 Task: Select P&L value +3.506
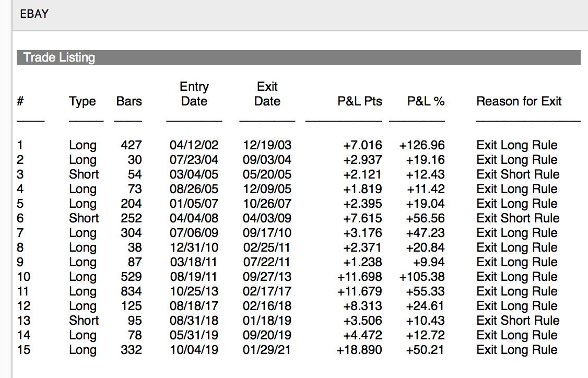(362, 321)
